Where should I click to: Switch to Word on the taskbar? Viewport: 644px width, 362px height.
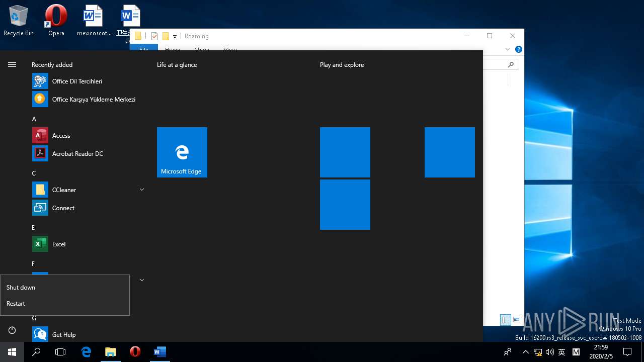tap(159, 352)
